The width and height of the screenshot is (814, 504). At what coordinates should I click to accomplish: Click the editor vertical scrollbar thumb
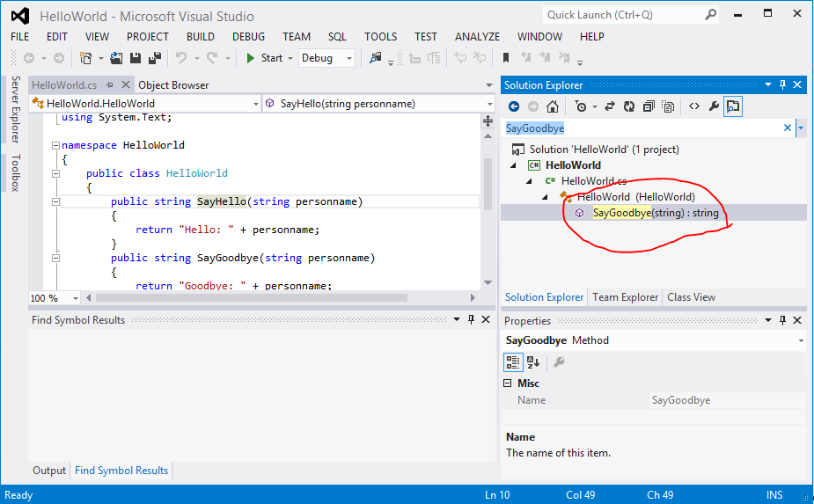488,184
